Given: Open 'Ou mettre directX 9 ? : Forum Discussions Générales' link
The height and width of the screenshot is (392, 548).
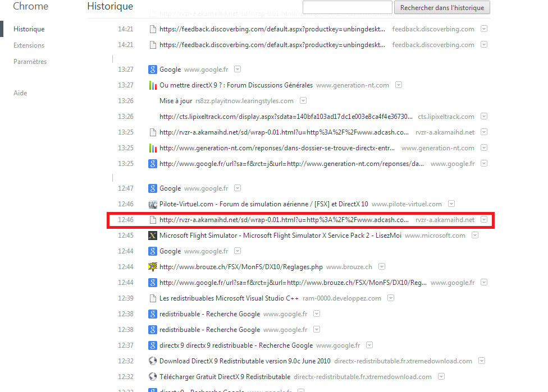Looking at the screenshot, I should (x=236, y=85).
